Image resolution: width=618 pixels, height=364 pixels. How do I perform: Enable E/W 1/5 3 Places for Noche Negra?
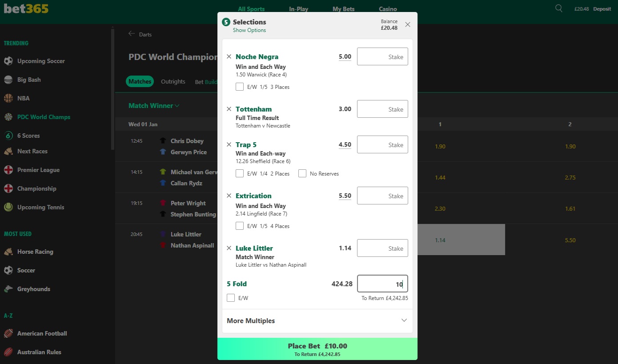240,87
